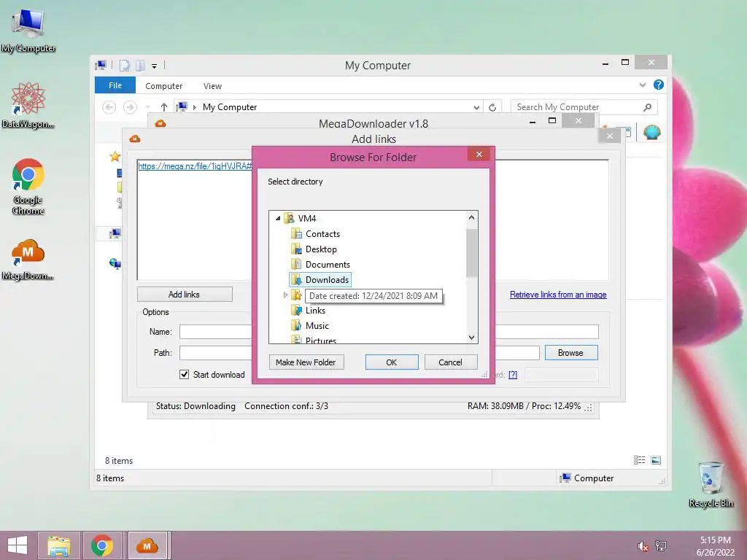Image resolution: width=747 pixels, height=560 pixels.
Task: Click Browse button next to Path
Action: point(570,352)
